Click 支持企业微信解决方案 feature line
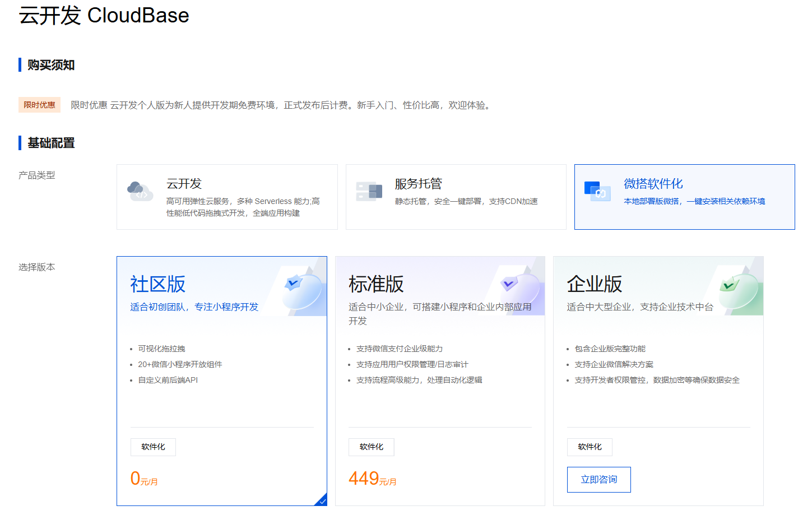Viewport: 812px width, 515px height. coord(614,364)
